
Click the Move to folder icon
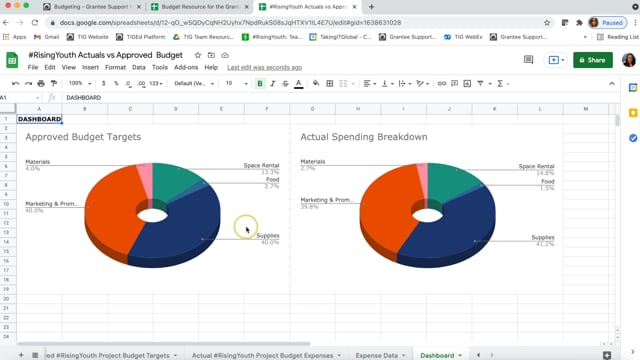click(211, 55)
